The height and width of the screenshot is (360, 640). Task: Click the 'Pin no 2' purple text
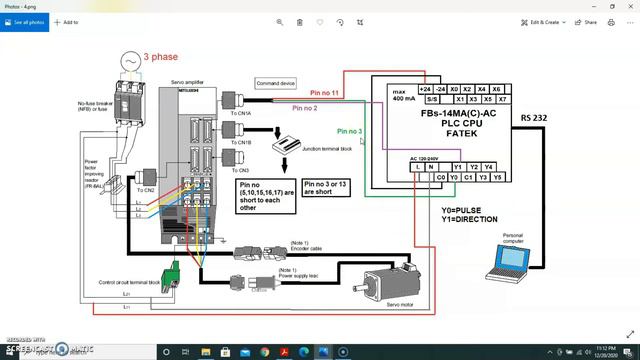point(305,108)
